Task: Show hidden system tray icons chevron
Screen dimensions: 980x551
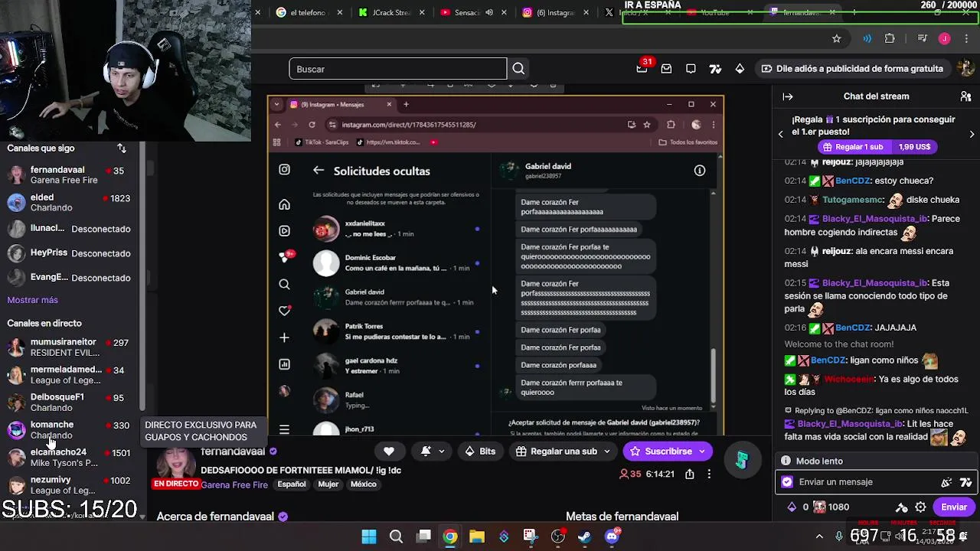Action: [819, 536]
